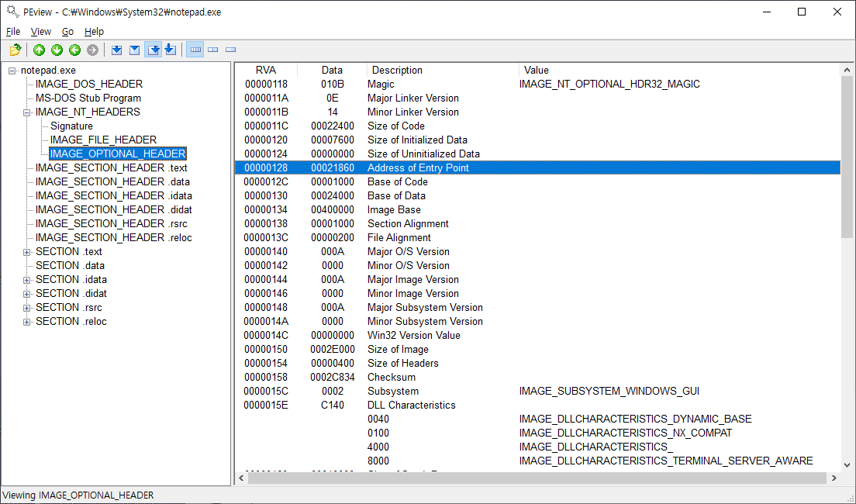Select the Checksum row
The width and height of the screenshot is (856, 504).
(538, 378)
